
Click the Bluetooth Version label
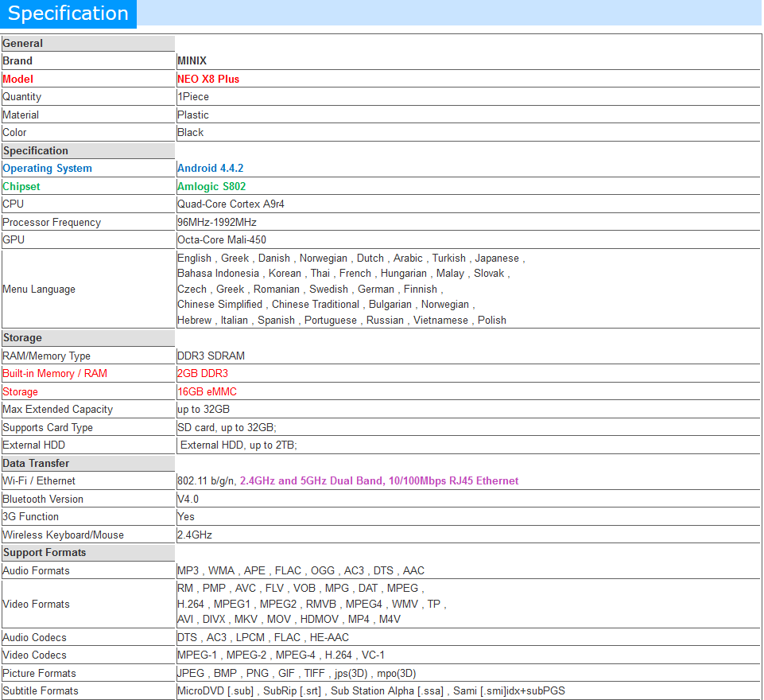tap(43, 500)
